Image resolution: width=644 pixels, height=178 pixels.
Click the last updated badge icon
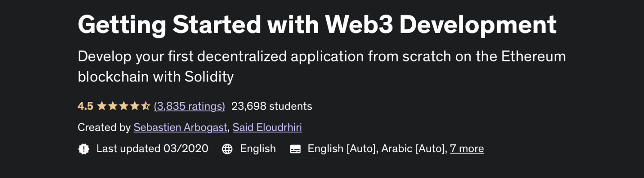tap(84, 149)
